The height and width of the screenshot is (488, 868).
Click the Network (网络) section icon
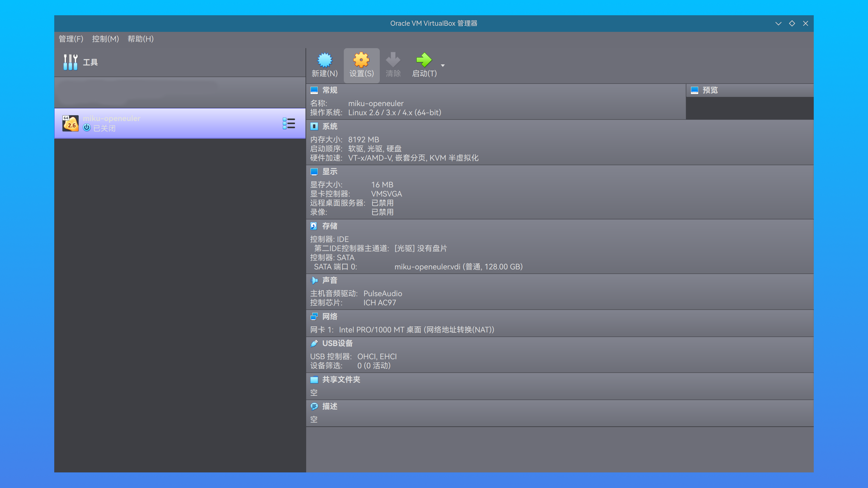coord(314,317)
